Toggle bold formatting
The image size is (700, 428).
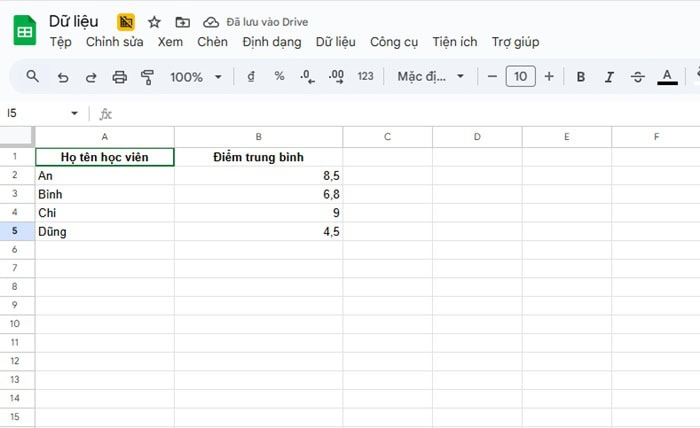coord(580,77)
